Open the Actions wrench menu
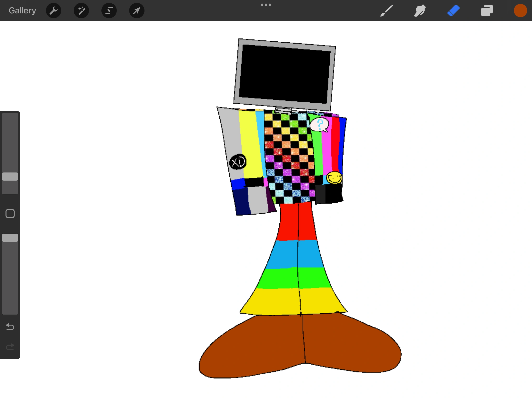Screen dimensions: 532x399 point(53,11)
